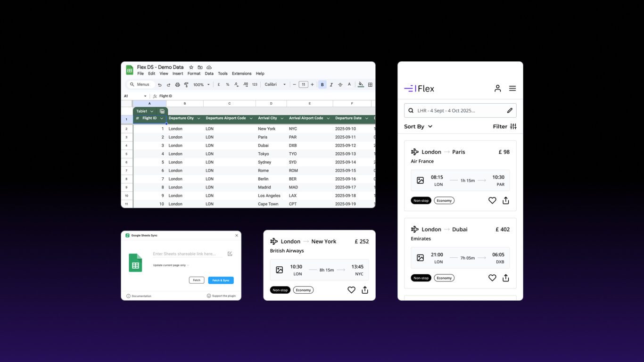Toggle bold formatting in Sheets toolbar
Viewport: 644px width, 362px height.
[322, 85]
